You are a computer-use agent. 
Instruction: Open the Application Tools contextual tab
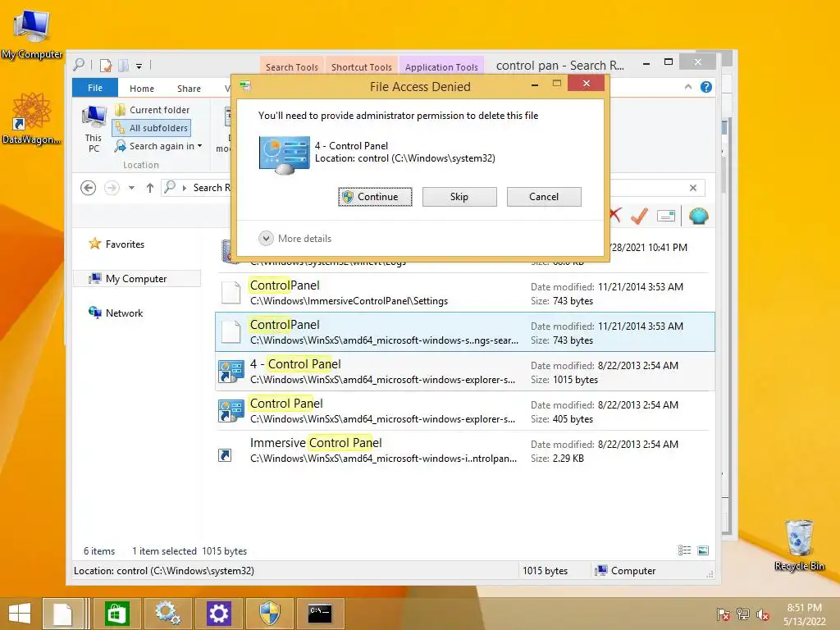(441, 67)
